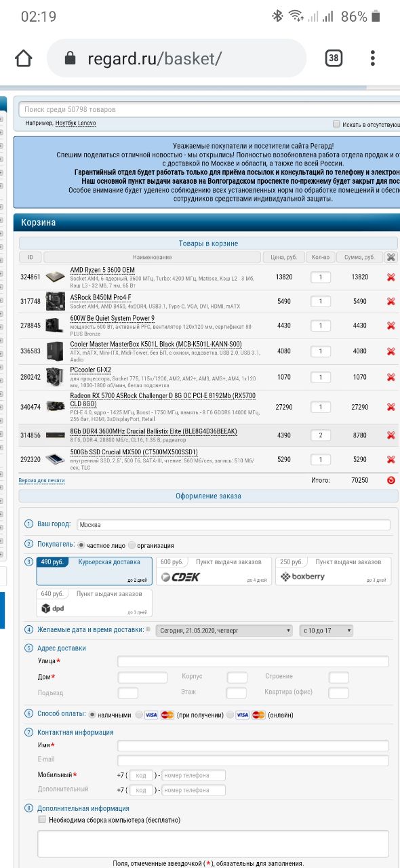Click the Дом house number field
400x868 pixels.
pyautogui.click(x=142, y=677)
